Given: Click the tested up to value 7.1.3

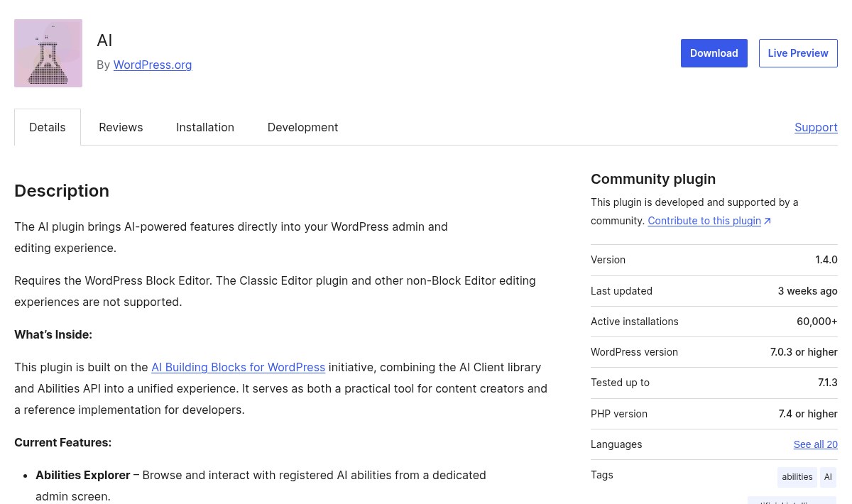Looking at the screenshot, I should [828, 383].
